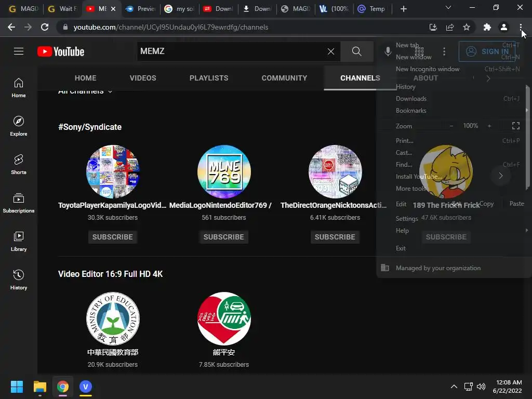The height and width of the screenshot is (399, 532).
Task: Open the 'Previe' browser tab
Action: [140, 9]
